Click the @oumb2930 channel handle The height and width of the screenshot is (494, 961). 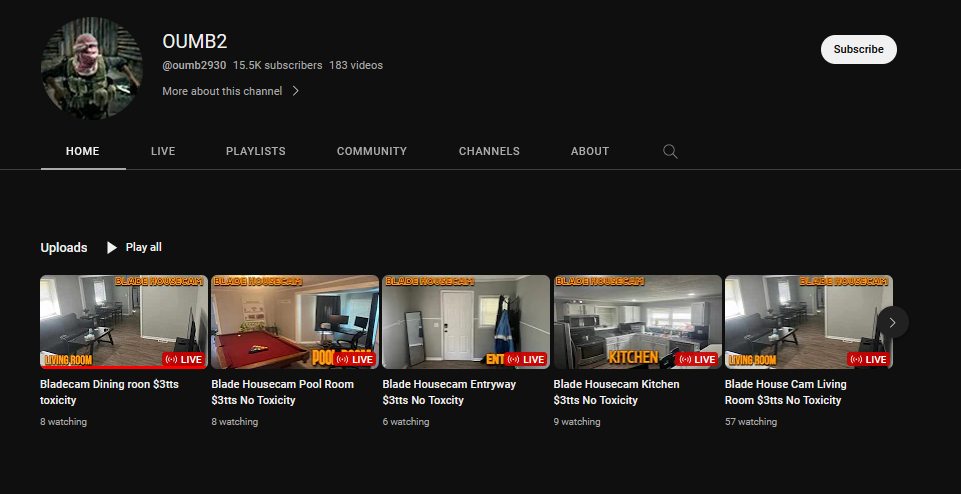click(194, 65)
